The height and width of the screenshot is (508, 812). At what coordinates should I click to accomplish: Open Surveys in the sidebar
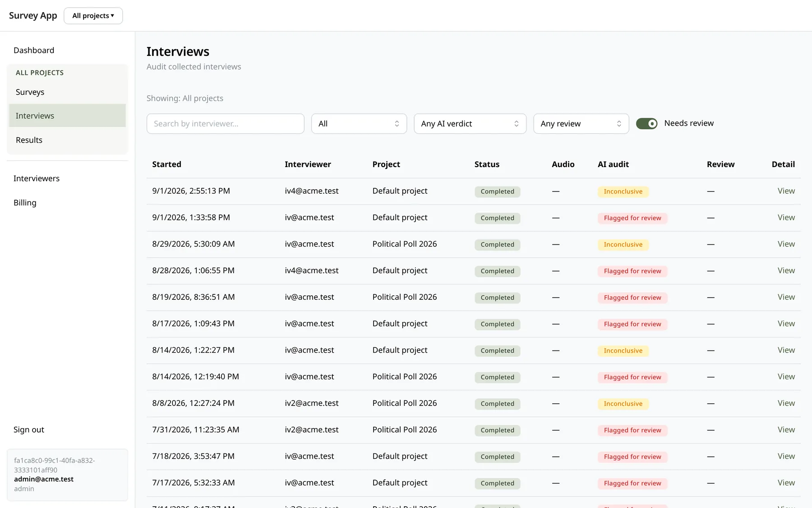(67, 92)
